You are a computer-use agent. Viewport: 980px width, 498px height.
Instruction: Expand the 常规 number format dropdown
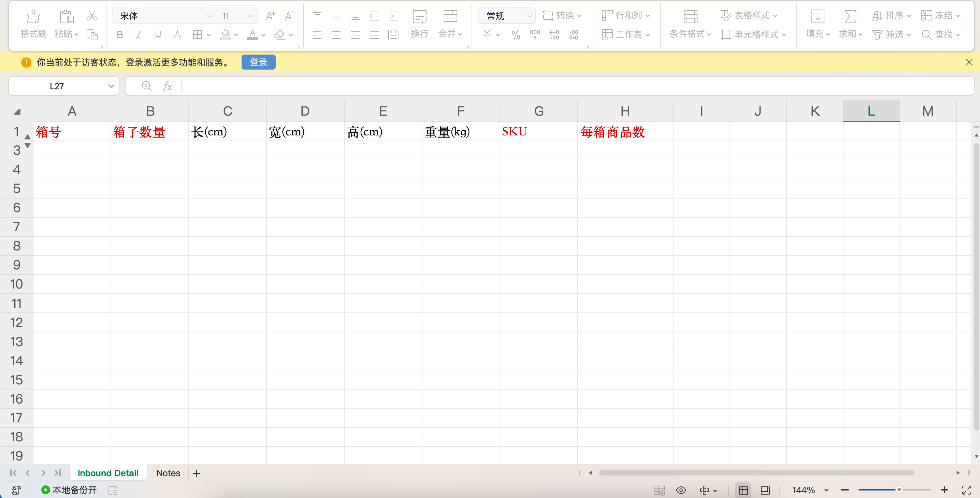tap(529, 16)
